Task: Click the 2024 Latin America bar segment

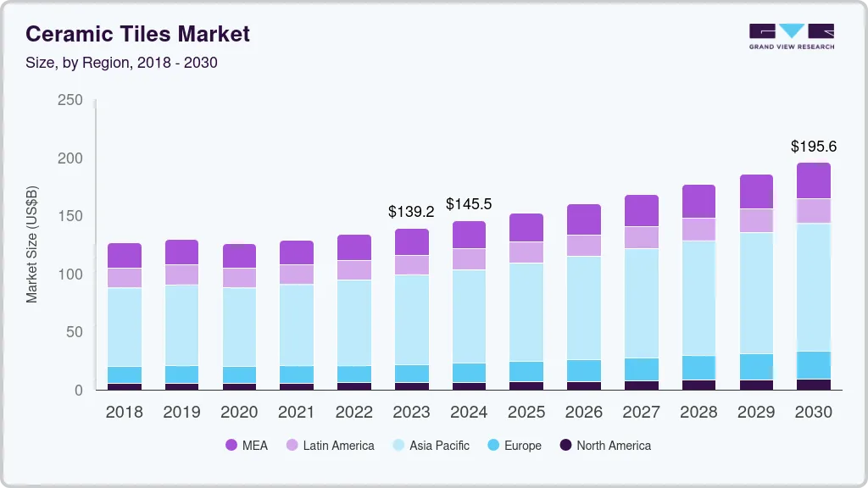Action: coord(469,258)
